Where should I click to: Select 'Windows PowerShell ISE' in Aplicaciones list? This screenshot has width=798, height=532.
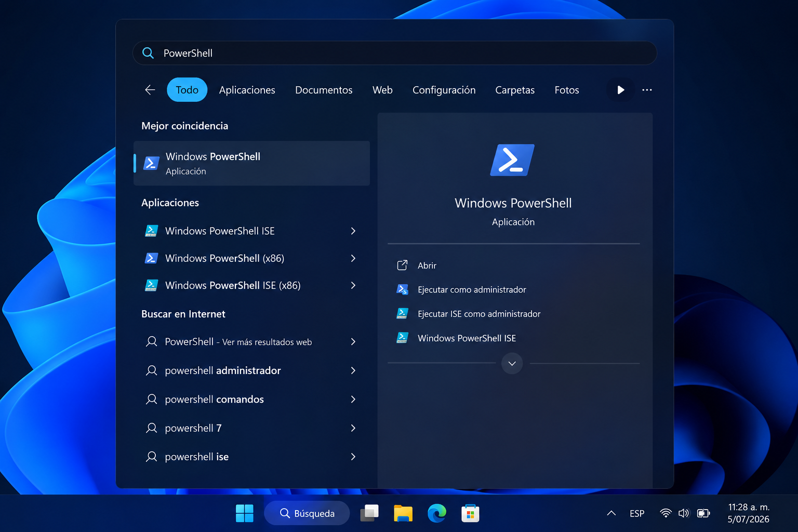tap(220, 231)
